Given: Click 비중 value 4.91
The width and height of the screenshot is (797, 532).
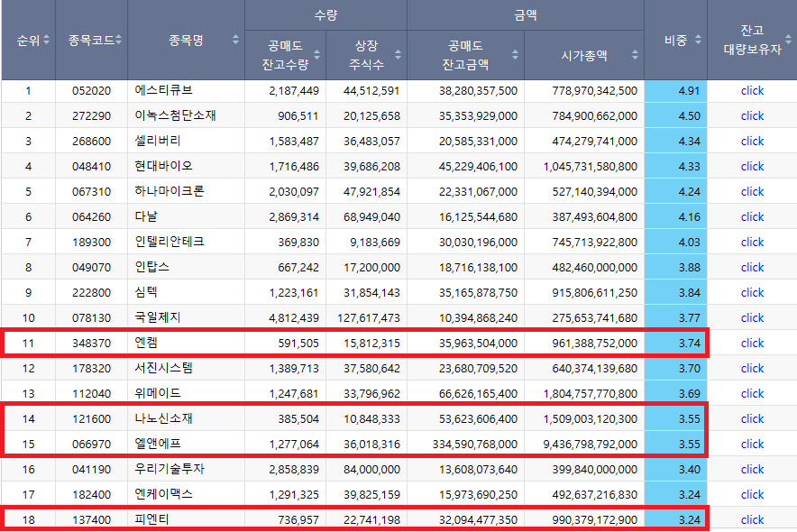Looking at the screenshot, I should [x=689, y=91].
